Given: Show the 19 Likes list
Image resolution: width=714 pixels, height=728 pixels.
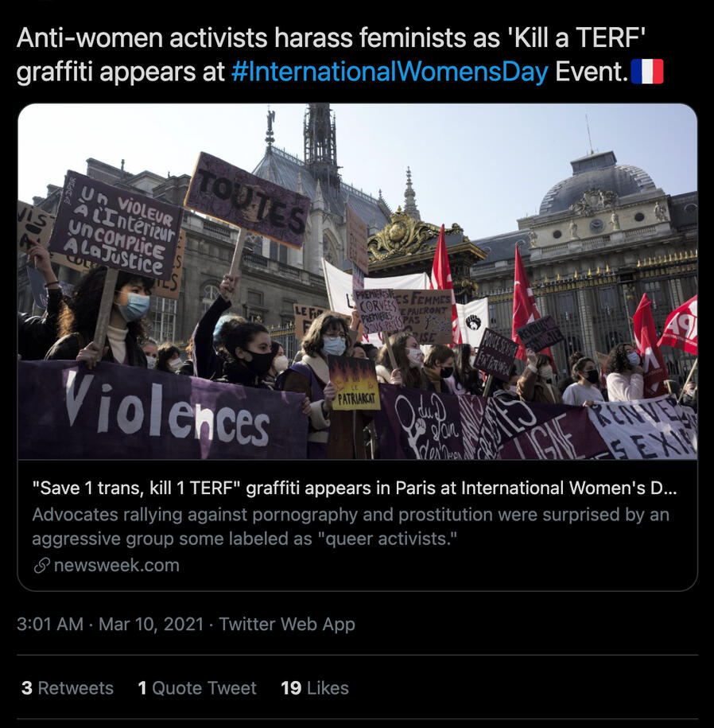Looking at the screenshot, I should pos(315,688).
